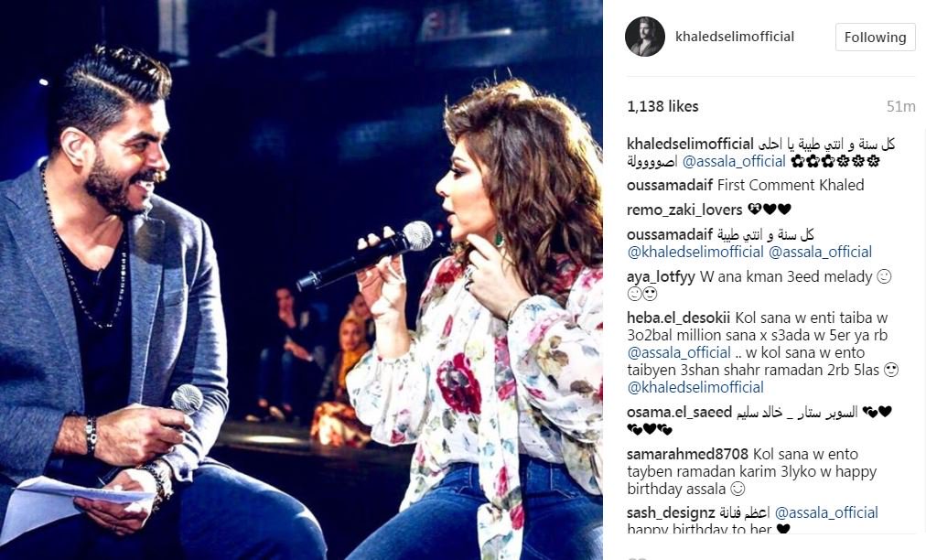Open khaledselimofficial profile avatar
This screenshot has width=926, height=560.
pyautogui.click(x=645, y=37)
